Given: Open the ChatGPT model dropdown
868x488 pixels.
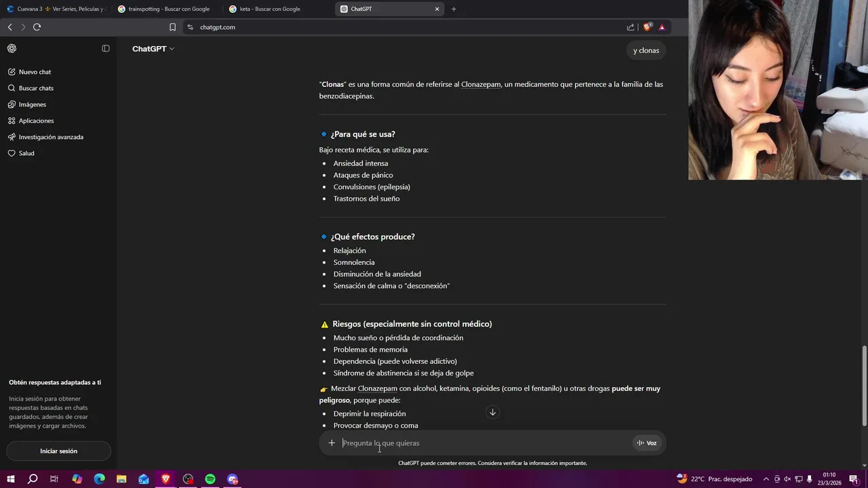Looking at the screenshot, I should tap(153, 49).
